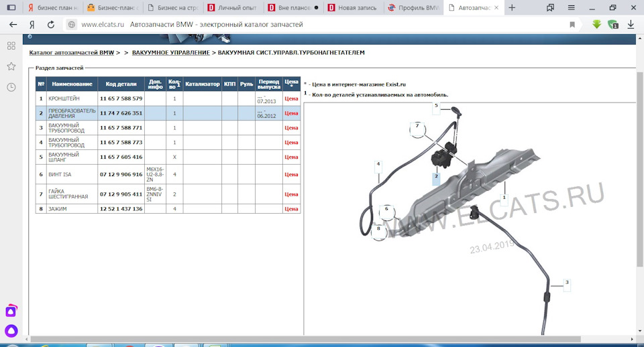Open the green shield extension icon
The image size is (644, 347).
click(x=612, y=25)
